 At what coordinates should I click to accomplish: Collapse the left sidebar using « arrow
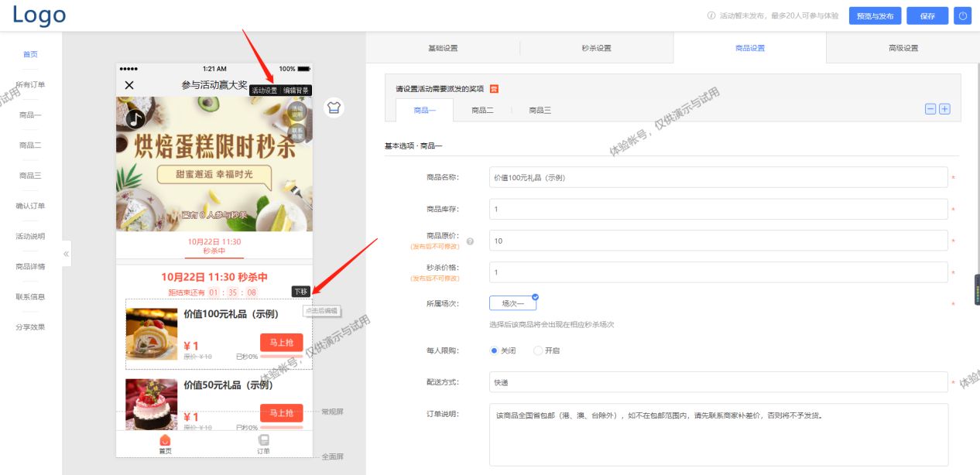66,253
